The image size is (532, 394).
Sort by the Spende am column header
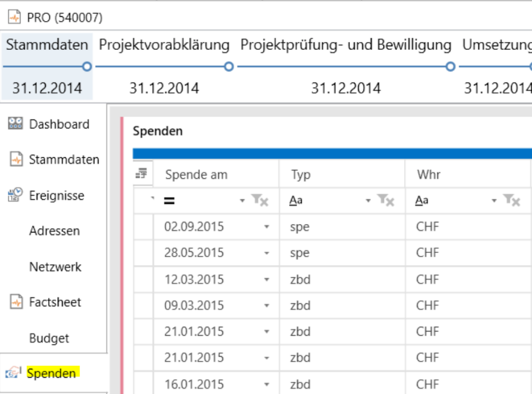196,175
